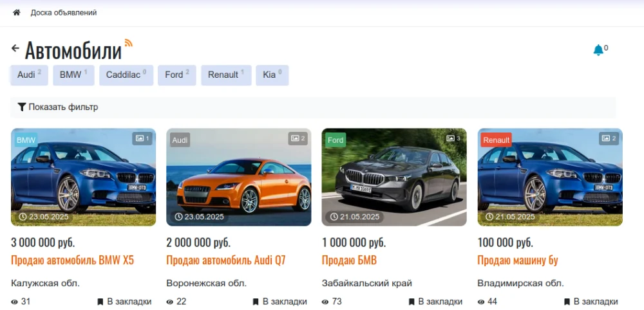Bookmark the Продаю БМВ listing

pyautogui.click(x=435, y=302)
